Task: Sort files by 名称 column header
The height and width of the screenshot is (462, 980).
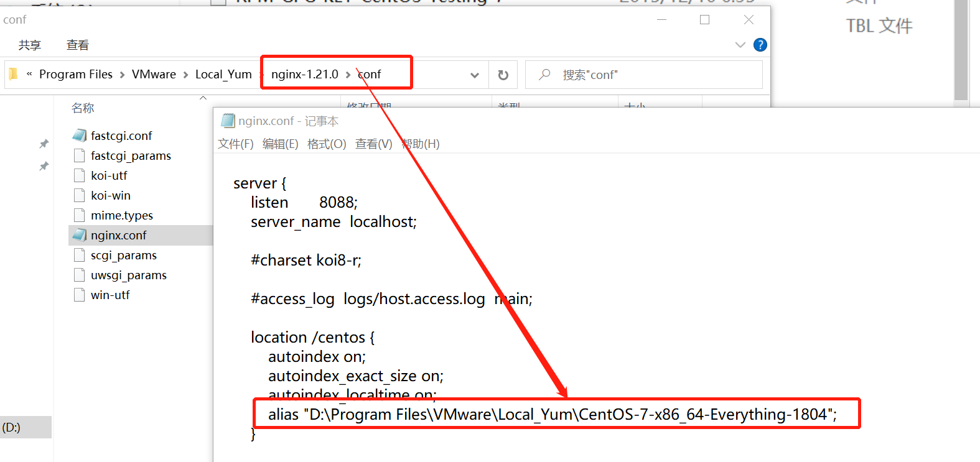Action: click(83, 108)
